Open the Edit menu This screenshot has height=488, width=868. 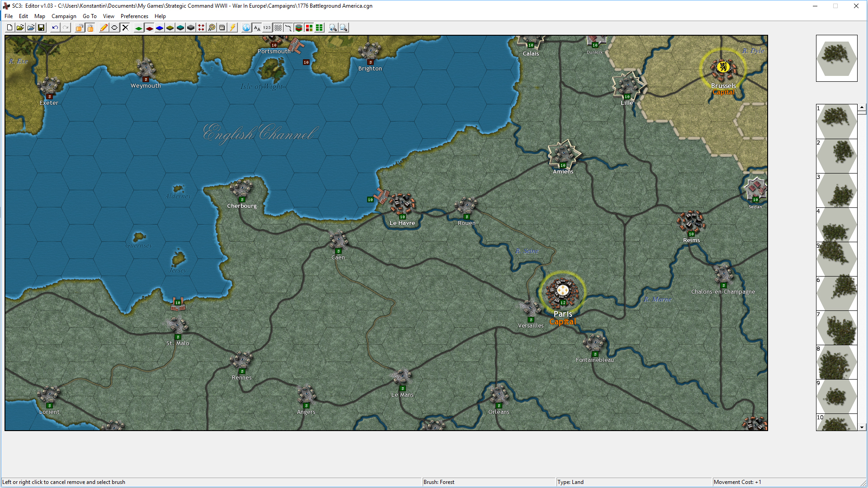[24, 16]
